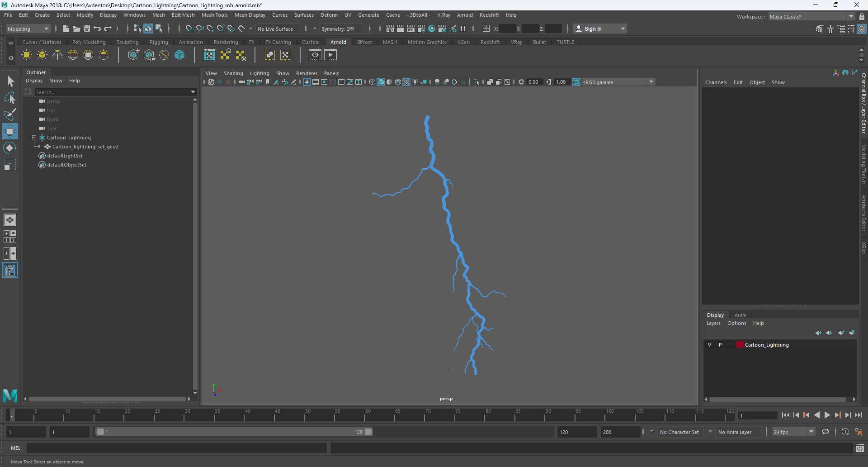Open the sRGB gamma view transform dropdown
This screenshot has height=467, width=868.
click(x=618, y=82)
